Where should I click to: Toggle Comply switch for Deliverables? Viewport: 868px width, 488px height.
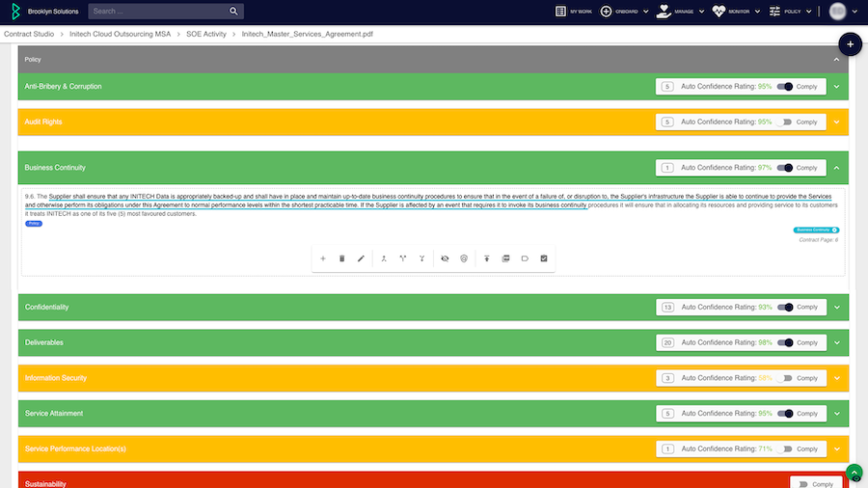[785, 342]
